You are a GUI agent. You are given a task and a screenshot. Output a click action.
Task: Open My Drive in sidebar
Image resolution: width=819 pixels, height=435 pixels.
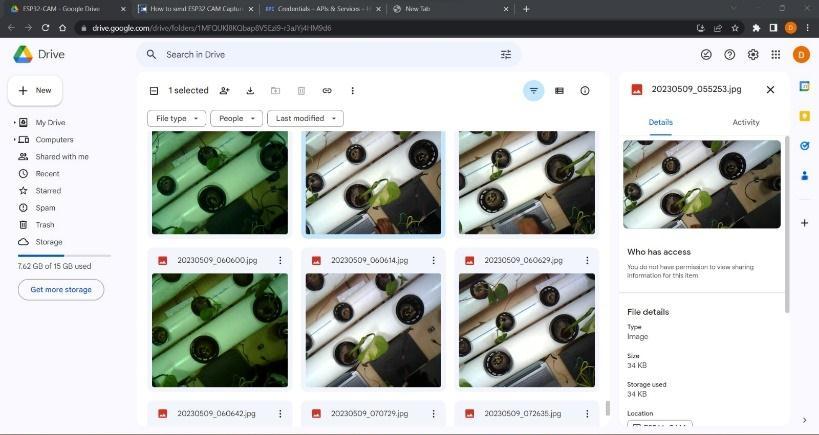point(50,123)
